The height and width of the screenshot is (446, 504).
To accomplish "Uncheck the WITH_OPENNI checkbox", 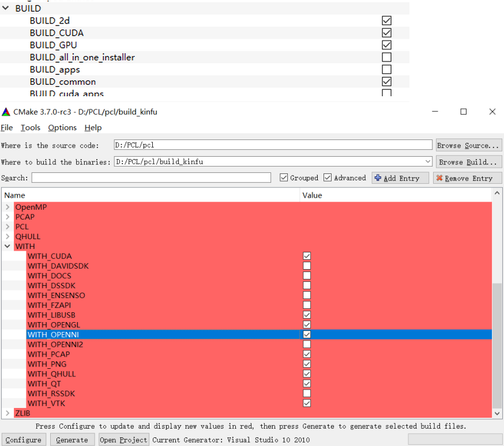I will (x=307, y=335).
